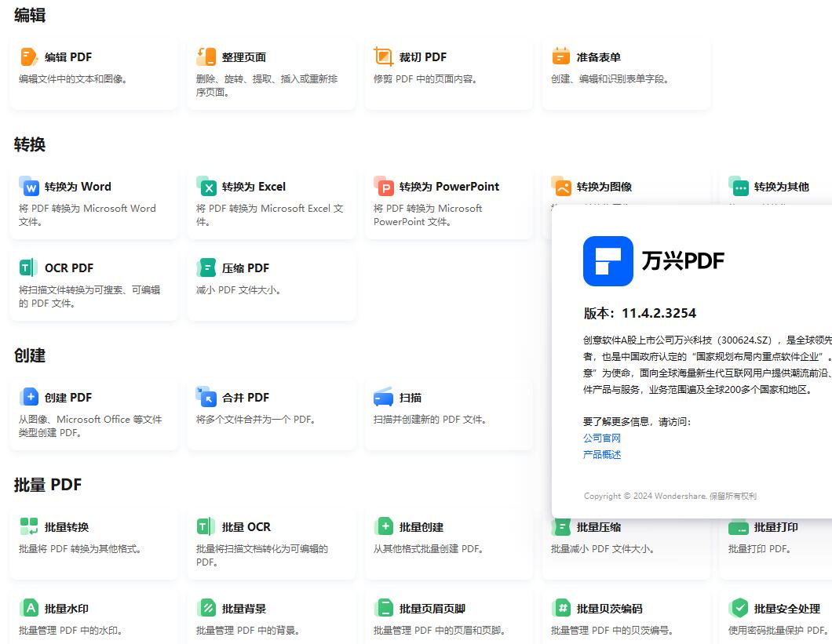Click text 扫描并创建新的 PDF 文件。
The height and width of the screenshot is (644, 832).
pyautogui.click(x=430, y=420)
